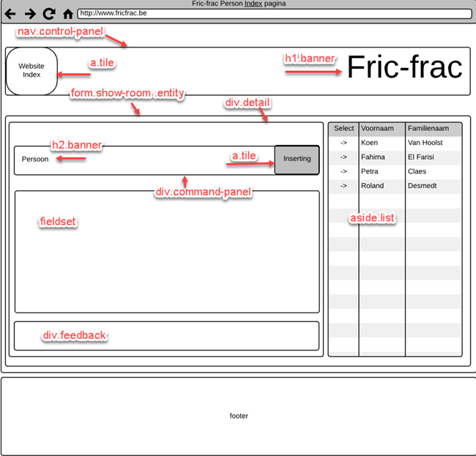This screenshot has height=456, width=476.
Task: Select the arrow in Koen's row
Action: [x=343, y=143]
